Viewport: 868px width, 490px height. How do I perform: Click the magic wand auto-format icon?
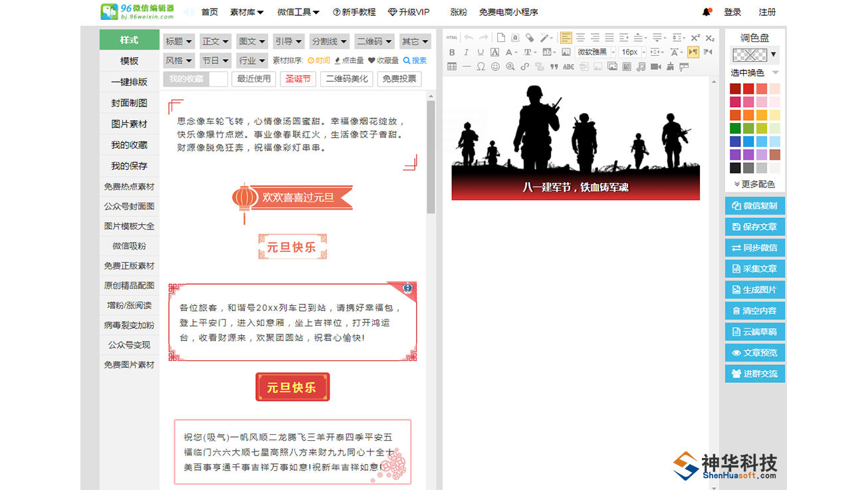[544, 38]
